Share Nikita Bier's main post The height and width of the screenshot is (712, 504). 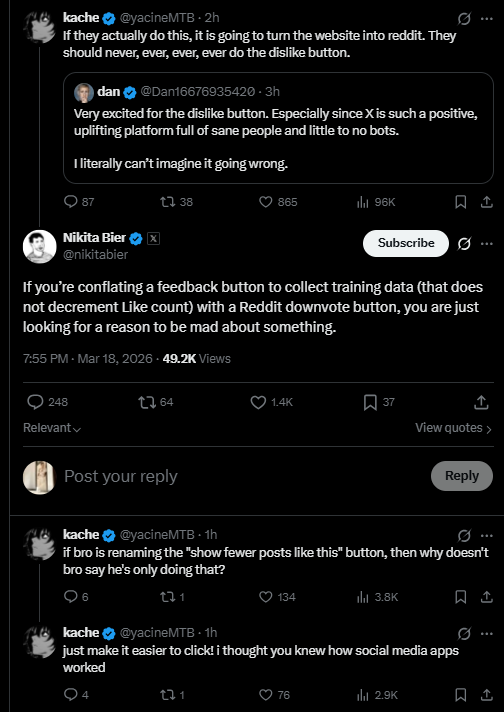point(481,402)
